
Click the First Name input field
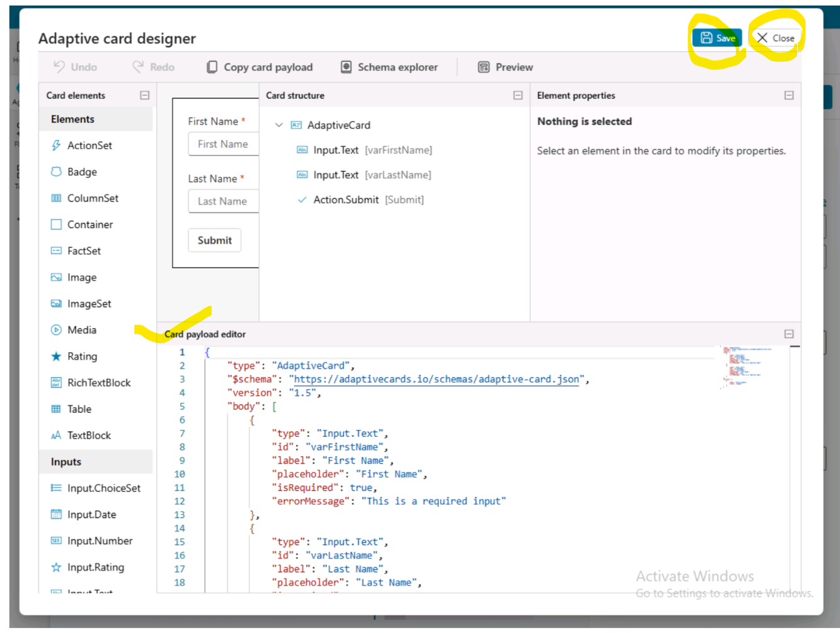tap(224, 144)
